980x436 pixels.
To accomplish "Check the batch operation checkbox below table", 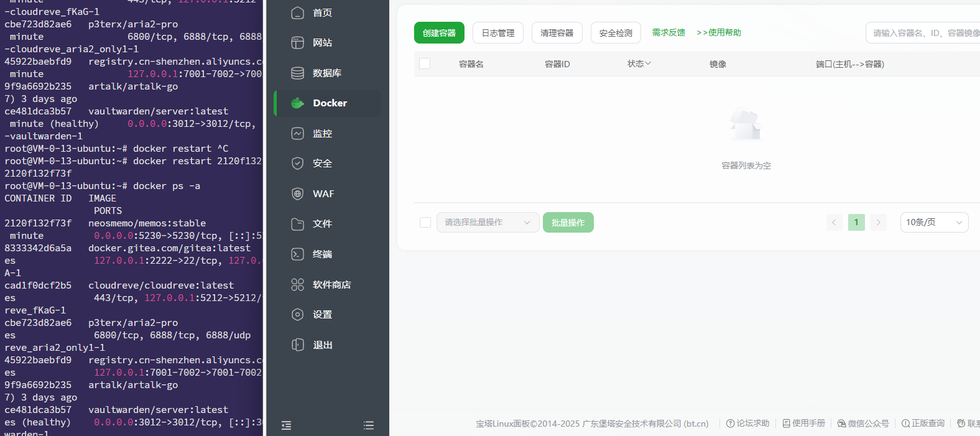I will pos(425,222).
